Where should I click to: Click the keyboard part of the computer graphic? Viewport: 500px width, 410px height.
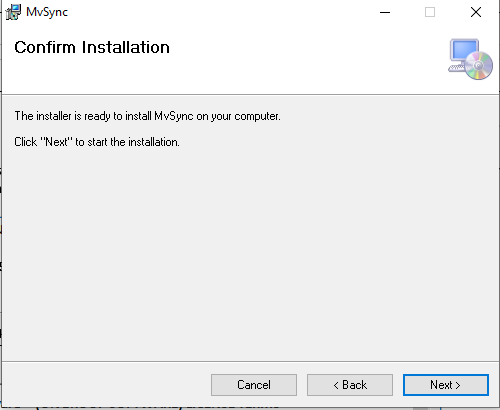(x=456, y=68)
